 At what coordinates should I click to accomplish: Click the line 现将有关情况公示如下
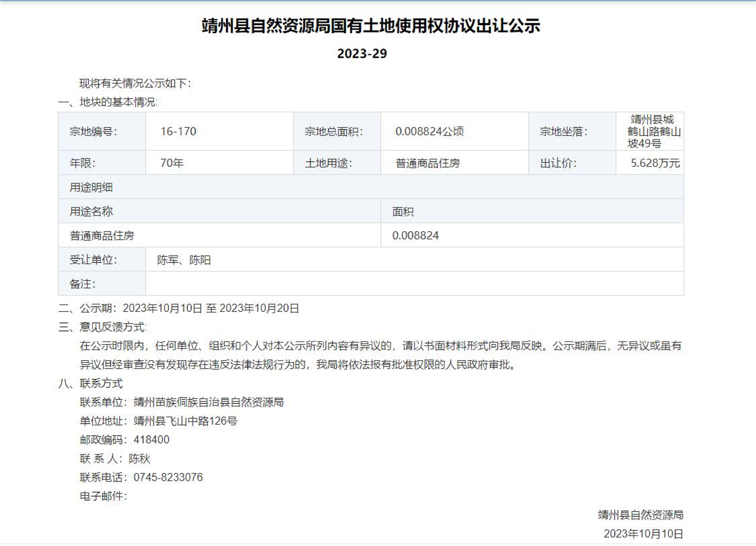point(135,83)
